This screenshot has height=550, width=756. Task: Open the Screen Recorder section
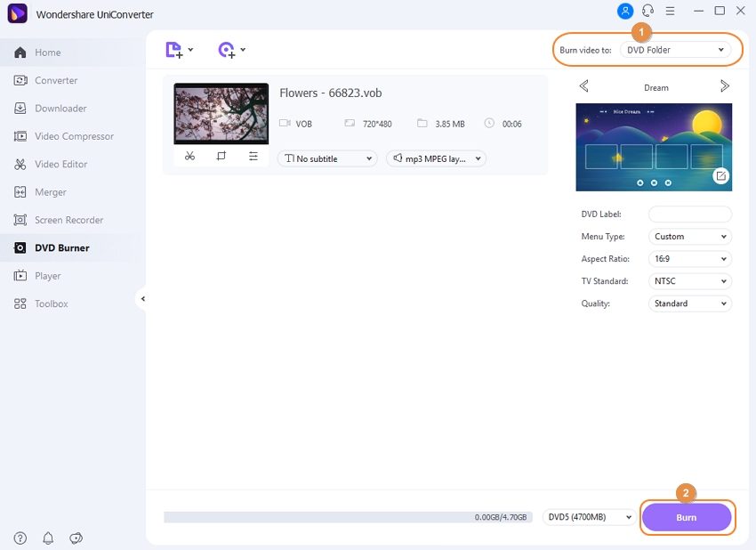(72, 221)
